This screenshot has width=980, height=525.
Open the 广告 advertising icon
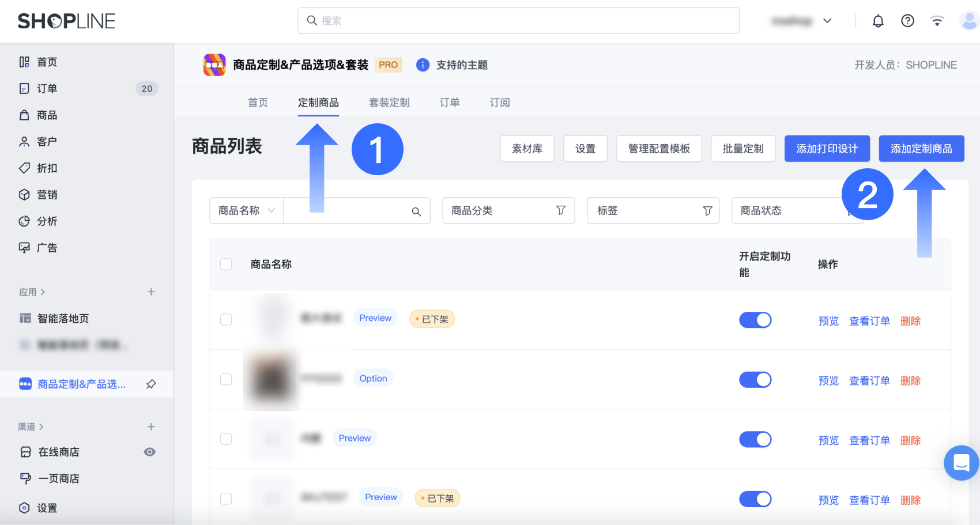tap(24, 247)
